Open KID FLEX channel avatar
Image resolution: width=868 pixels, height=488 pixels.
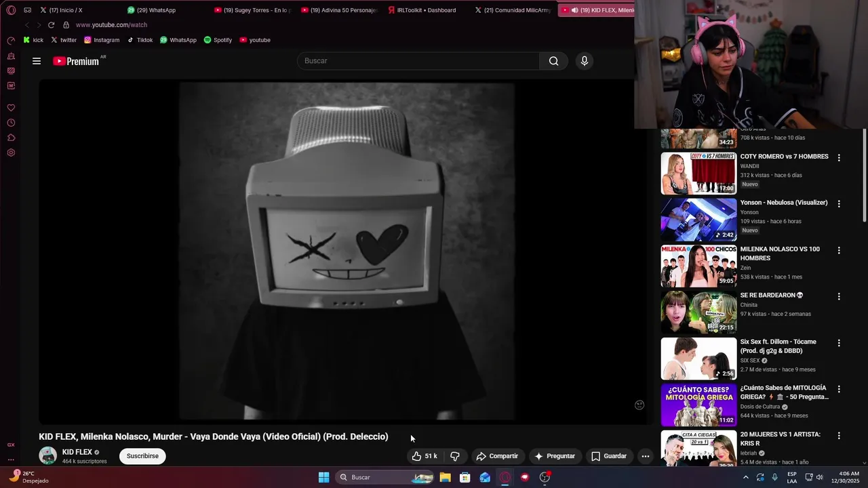click(48, 455)
